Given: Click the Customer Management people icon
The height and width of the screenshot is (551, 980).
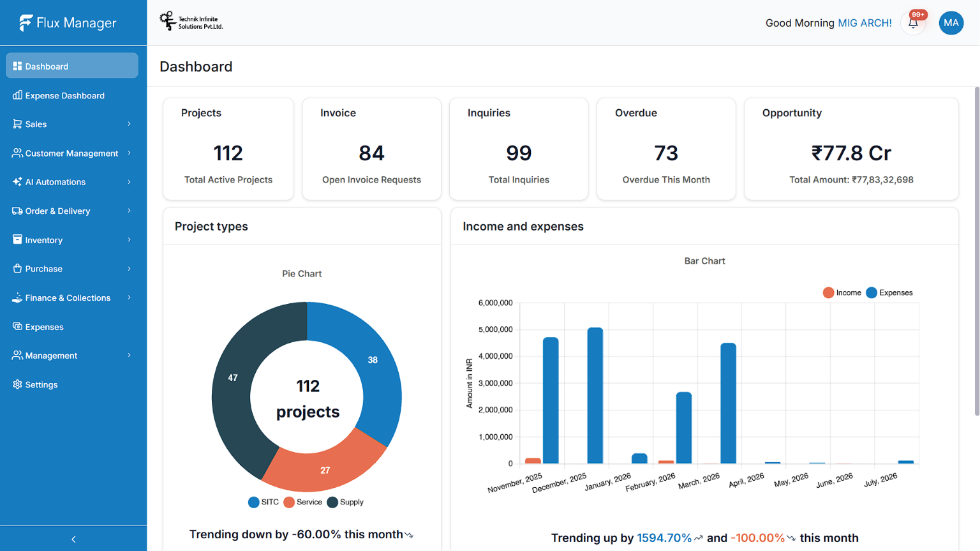Looking at the screenshot, I should click(x=17, y=153).
